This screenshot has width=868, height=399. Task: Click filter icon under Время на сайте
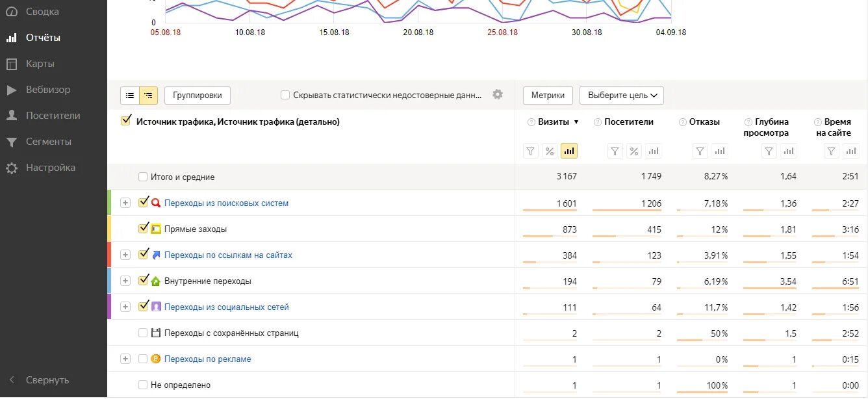(831, 151)
